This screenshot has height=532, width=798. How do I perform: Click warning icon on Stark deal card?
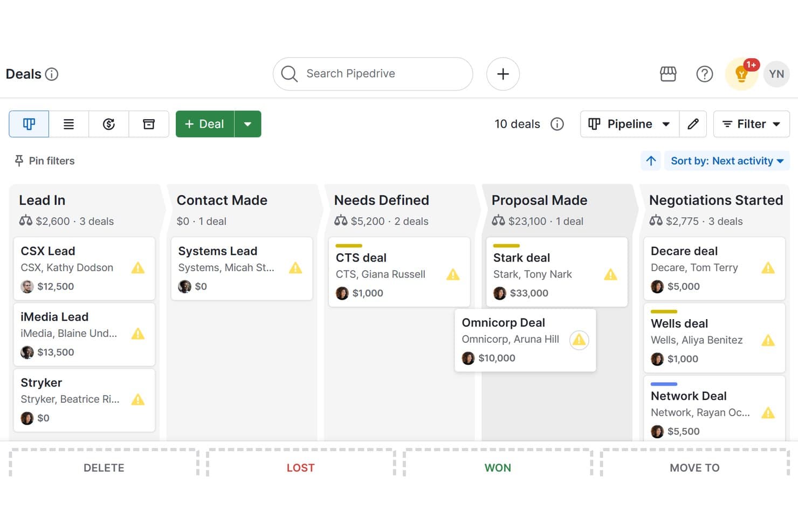[x=610, y=274]
